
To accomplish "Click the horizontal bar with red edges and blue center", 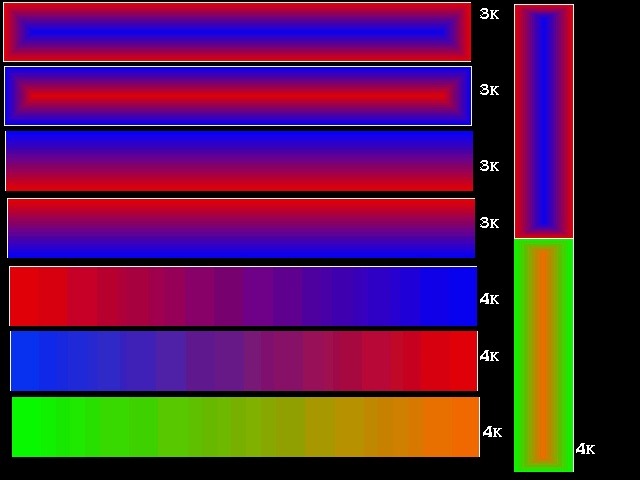I will tap(237, 32).
